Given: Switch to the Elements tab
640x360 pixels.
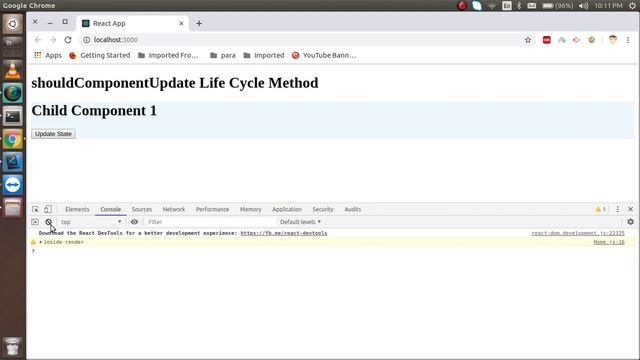Looking at the screenshot, I should tap(77, 209).
